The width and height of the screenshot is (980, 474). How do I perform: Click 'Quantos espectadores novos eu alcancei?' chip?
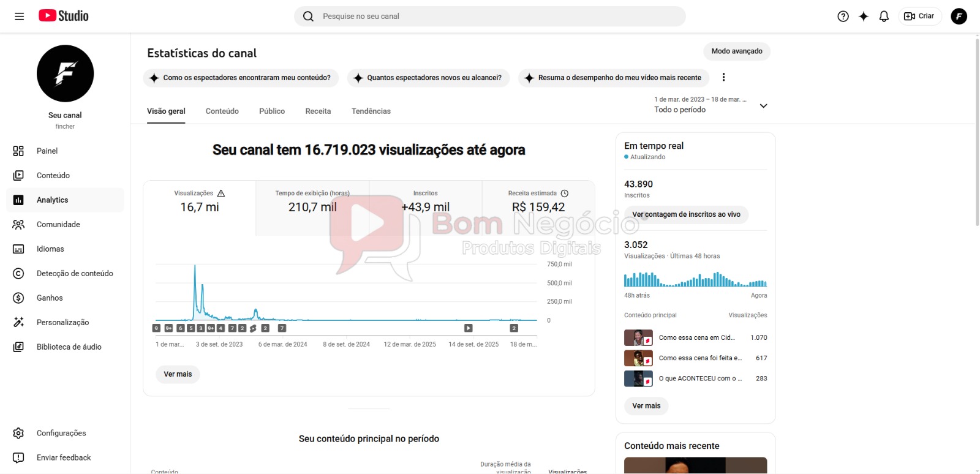(428, 78)
